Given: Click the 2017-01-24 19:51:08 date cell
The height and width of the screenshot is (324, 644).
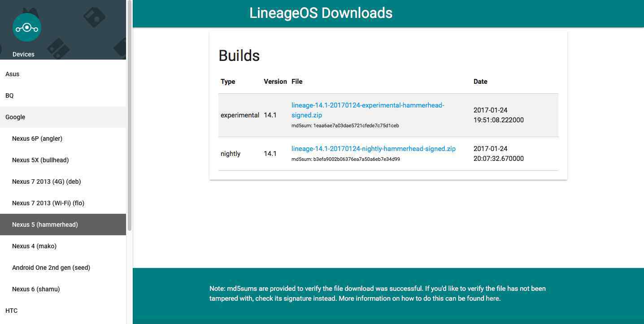Looking at the screenshot, I should [499, 115].
